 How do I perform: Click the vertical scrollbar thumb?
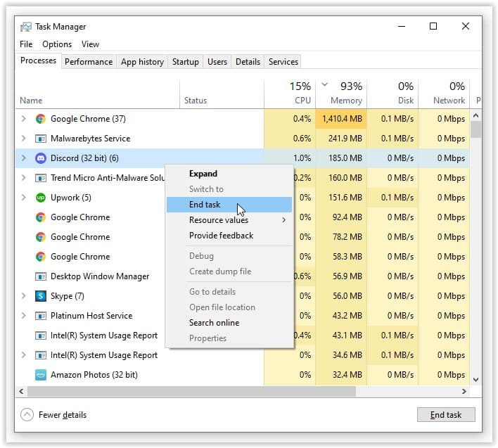click(475, 130)
